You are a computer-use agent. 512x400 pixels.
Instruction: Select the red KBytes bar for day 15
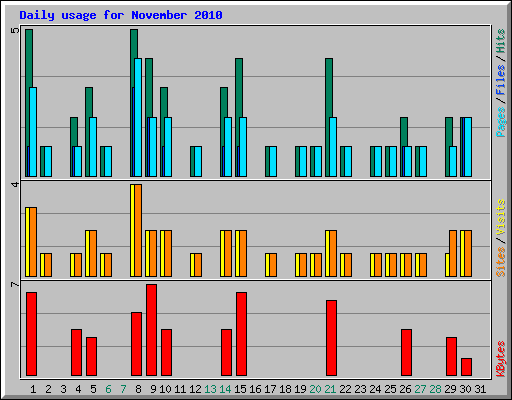pyautogui.click(x=241, y=334)
